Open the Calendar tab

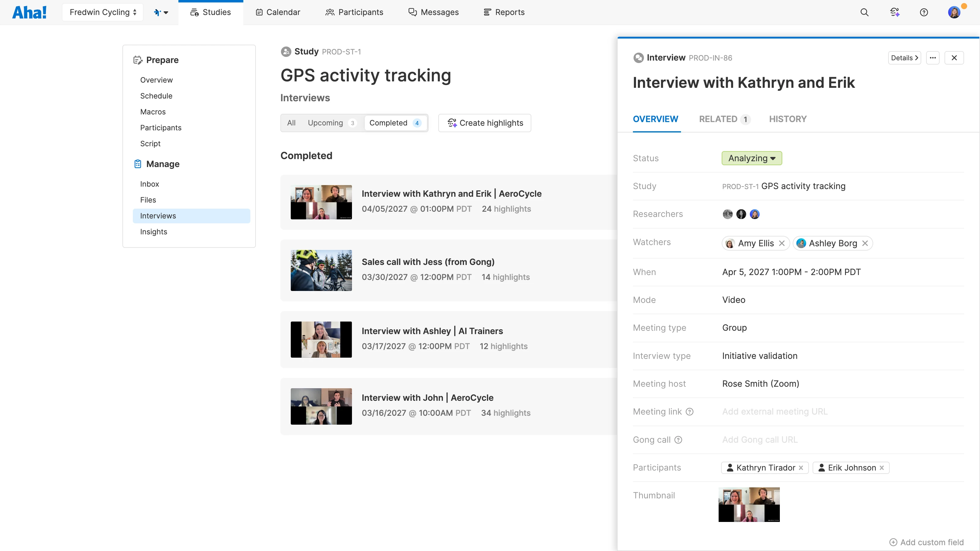point(278,12)
